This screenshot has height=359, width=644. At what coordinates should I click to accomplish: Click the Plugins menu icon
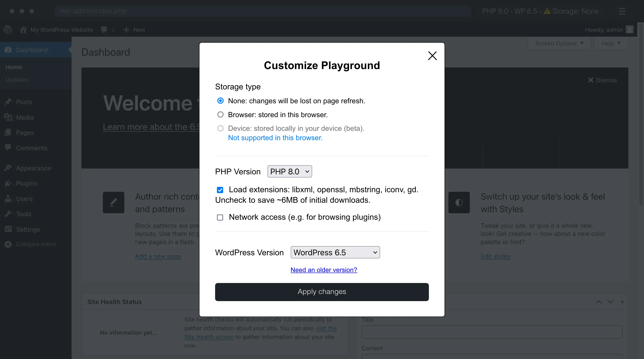9,183
